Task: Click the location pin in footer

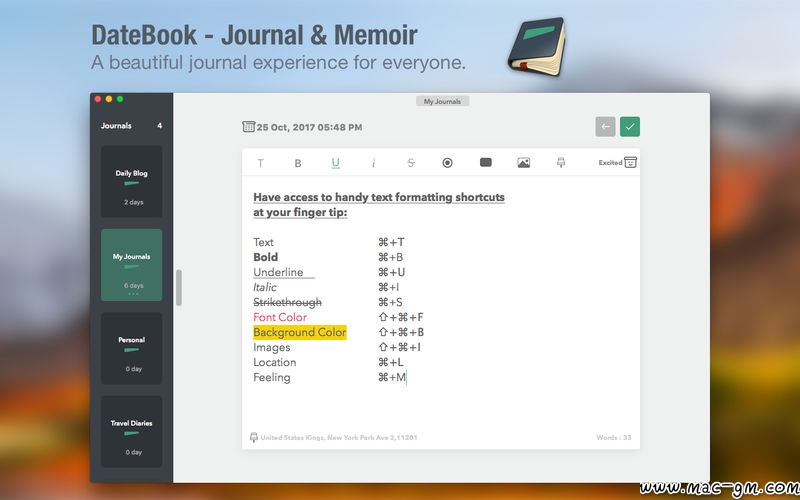Action: point(254,437)
